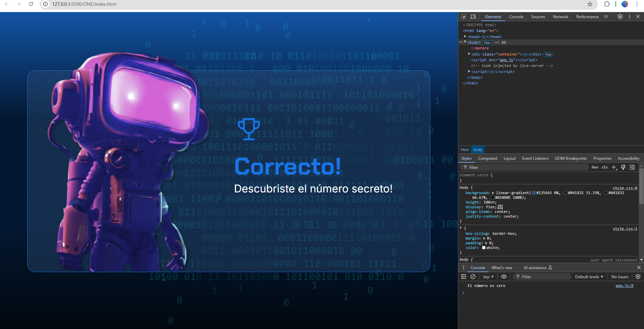The image size is (644, 329).
Task: Toggle the flex badge next to body
Action: (x=487, y=43)
